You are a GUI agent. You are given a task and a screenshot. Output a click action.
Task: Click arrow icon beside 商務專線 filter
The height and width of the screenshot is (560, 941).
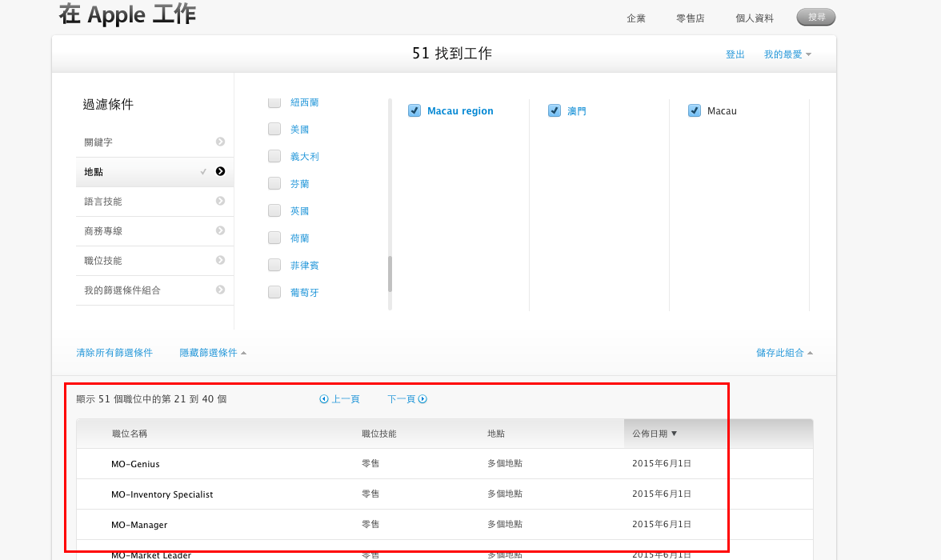(220, 230)
